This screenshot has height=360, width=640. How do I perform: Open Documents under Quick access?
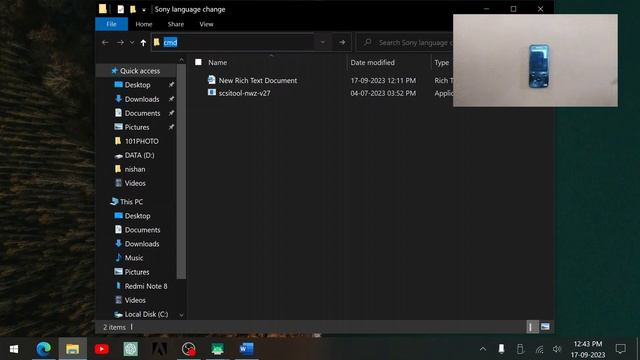pos(142,113)
